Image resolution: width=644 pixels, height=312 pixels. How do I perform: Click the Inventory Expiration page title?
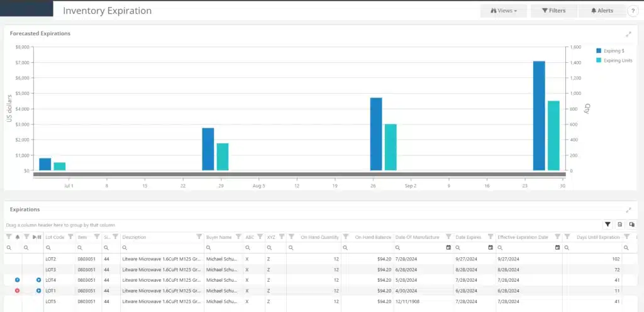point(107,11)
